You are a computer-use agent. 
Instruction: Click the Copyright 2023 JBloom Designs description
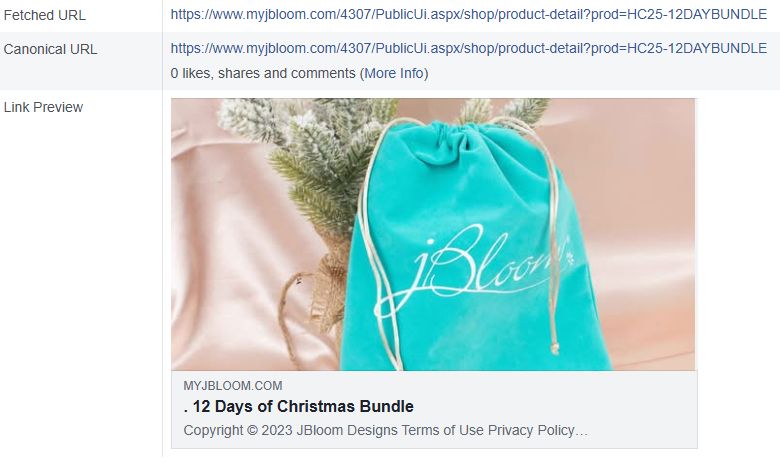[x=386, y=430]
